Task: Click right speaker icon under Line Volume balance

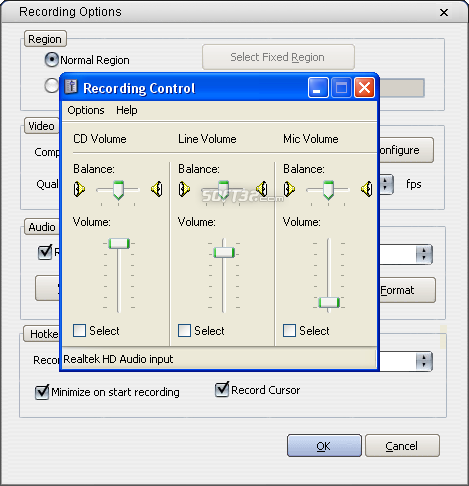Action: (262, 189)
